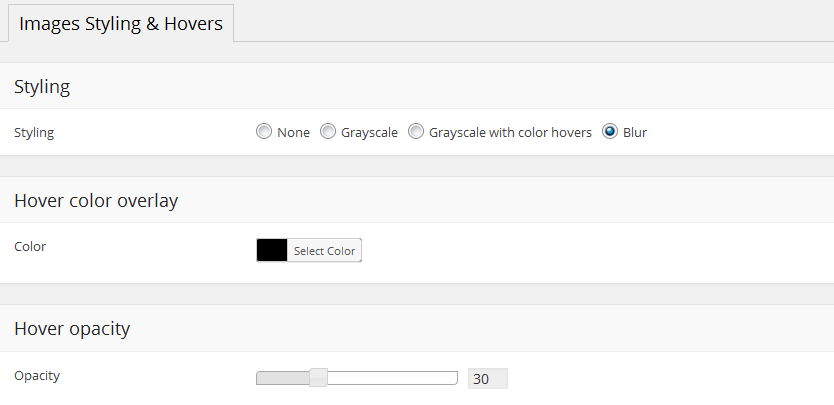The height and width of the screenshot is (405, 834).
Task: Click the Color row label
Action: (x=30, y=246)
